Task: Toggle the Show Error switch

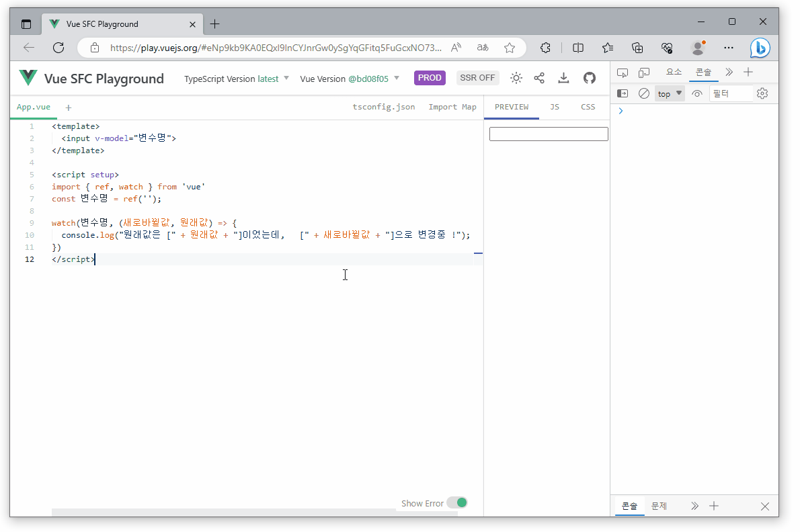Action: pos(457,503)
